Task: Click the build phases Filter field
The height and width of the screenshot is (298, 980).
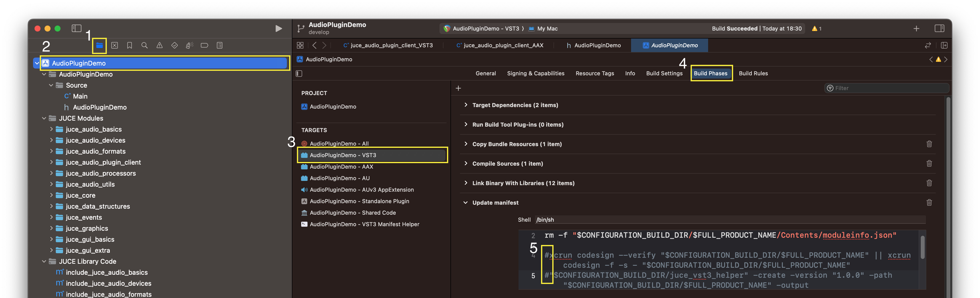Action: [886, 88]
